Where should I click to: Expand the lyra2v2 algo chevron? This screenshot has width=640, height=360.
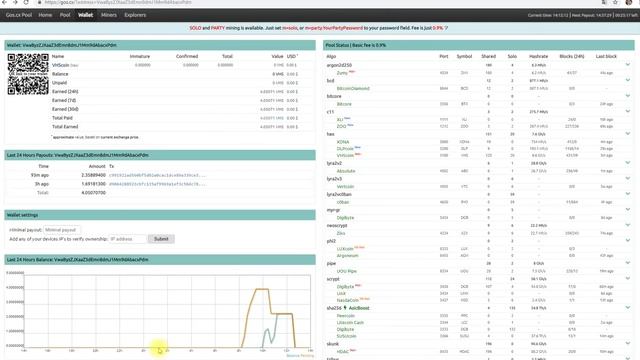(628, 162)
